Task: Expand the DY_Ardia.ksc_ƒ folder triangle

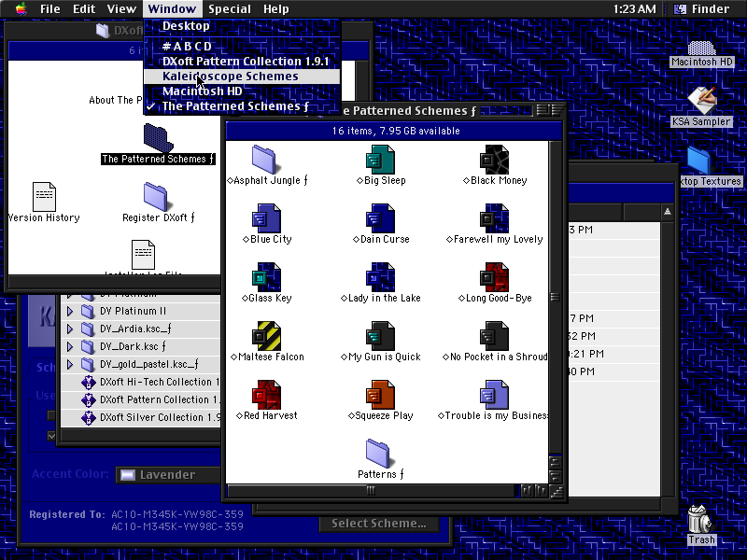Action: [70, 329]
